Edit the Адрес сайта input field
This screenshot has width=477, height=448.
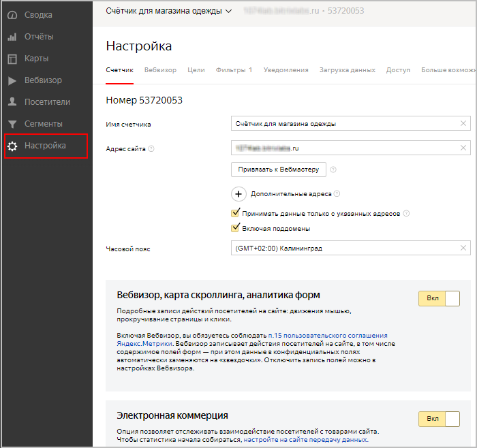[350, 148]
